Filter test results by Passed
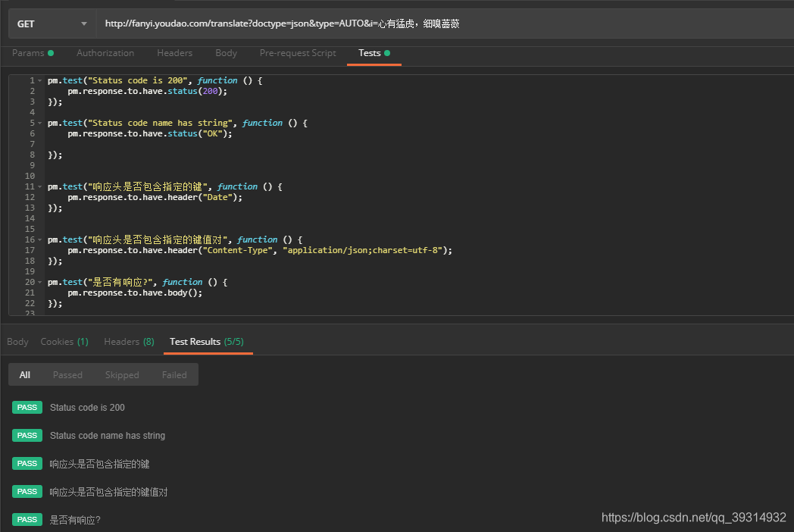Viewport: 794px width, 532px height. pyautogui.click(x=67, y=375)
